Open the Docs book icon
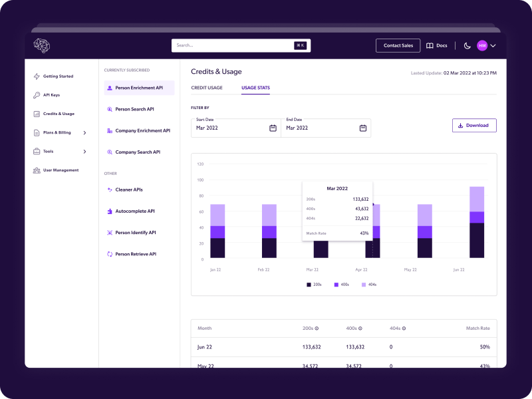 [x=430, y=46]
